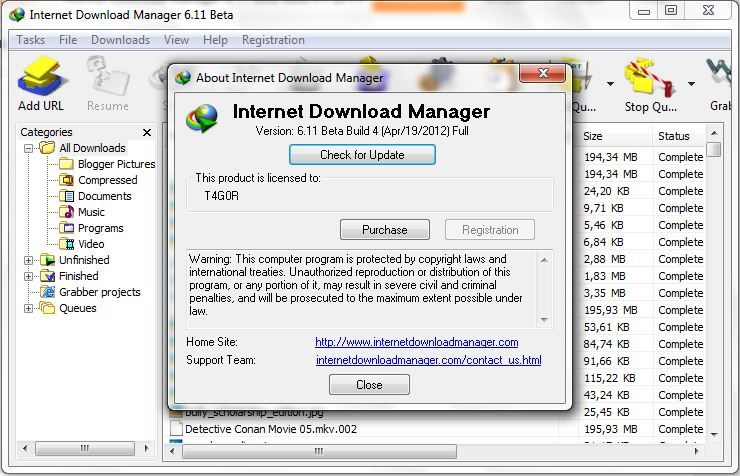740x476 pixels.
Task: Click the Add URL toolbar icon
Action: pyautogui.click(x=41, y=75)
